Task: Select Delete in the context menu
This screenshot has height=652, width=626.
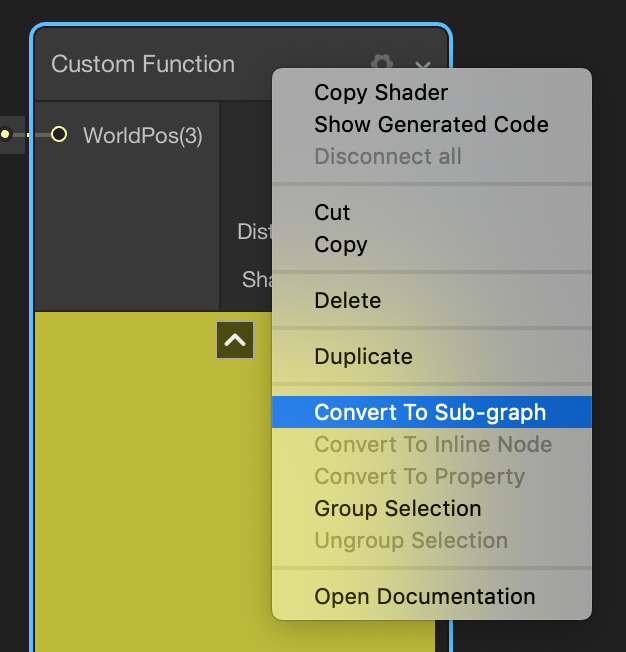Action: point(431,300)
